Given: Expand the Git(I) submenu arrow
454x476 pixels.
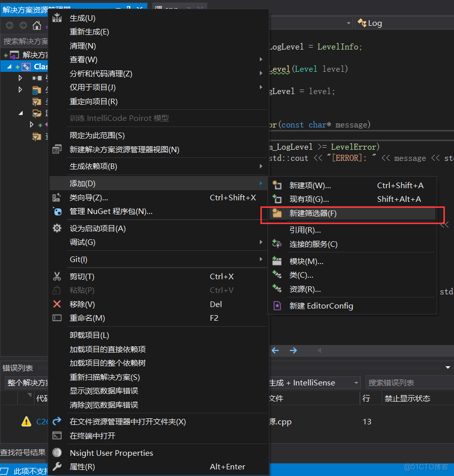Looking at the screenshot, I should [261, 259].
